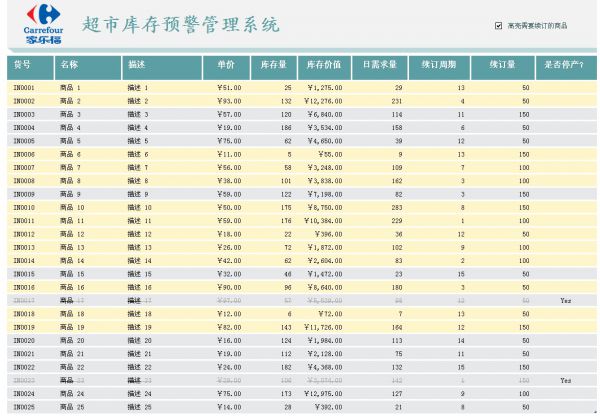Screen dimensions: 600x416
Task: Select inventory value cell ¥12,276.00
Action: click(x=324, y=101)
